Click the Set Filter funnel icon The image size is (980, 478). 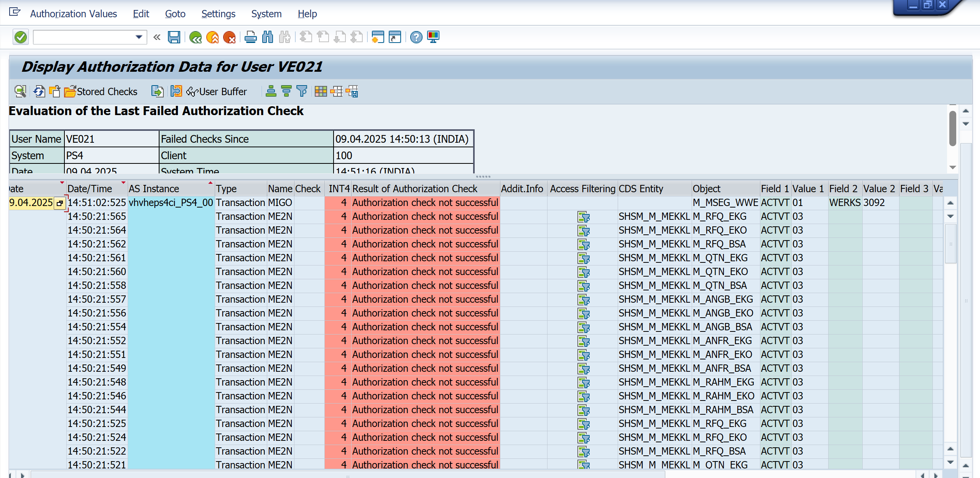[302, 91]
